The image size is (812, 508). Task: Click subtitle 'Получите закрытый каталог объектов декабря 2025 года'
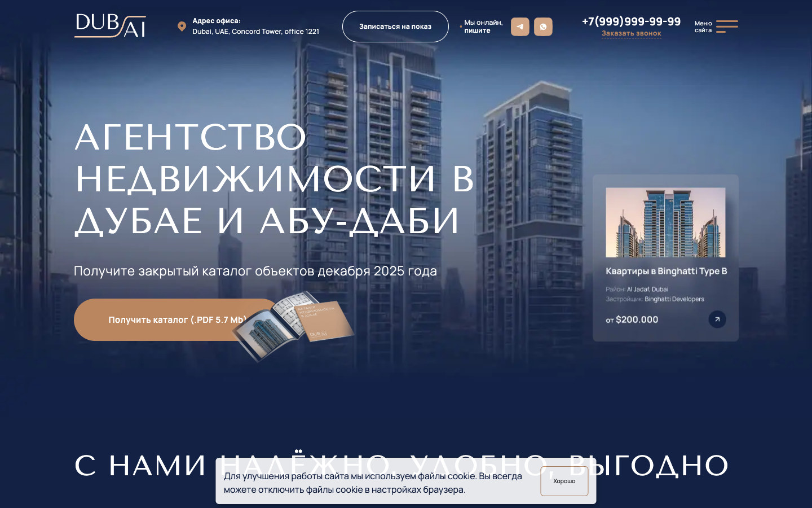click(x=255, y=271)
